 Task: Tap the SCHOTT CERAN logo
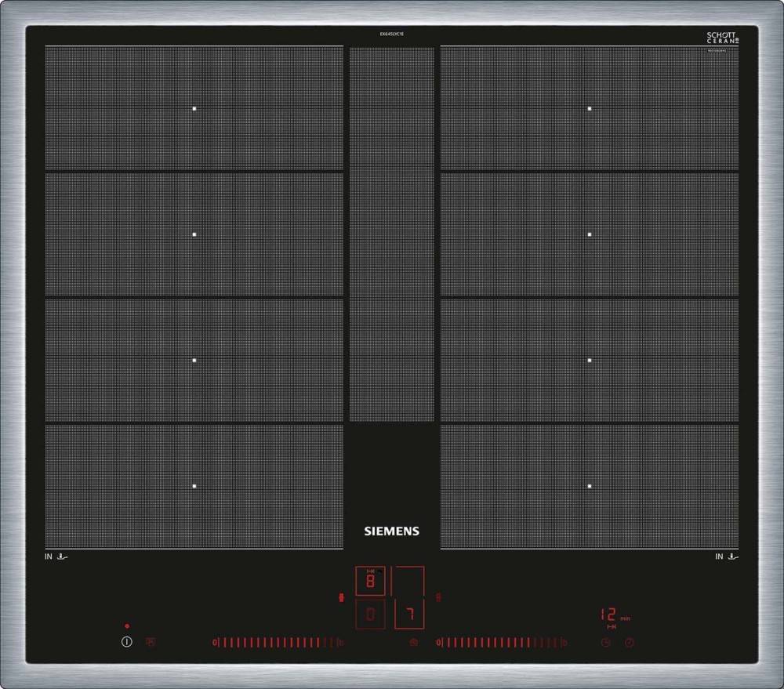721,38
